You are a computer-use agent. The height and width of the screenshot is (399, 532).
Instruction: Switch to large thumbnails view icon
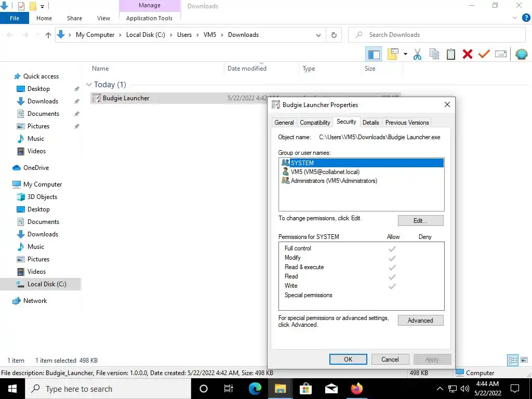point(524,360)
